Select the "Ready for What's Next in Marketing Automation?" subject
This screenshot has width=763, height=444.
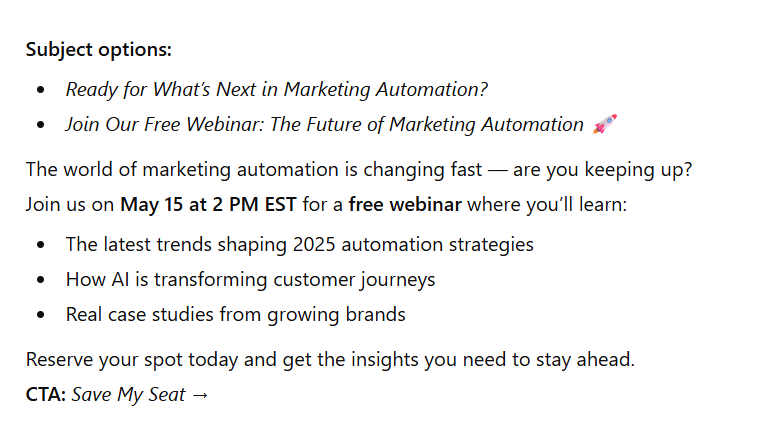click(x=276, y=89)
